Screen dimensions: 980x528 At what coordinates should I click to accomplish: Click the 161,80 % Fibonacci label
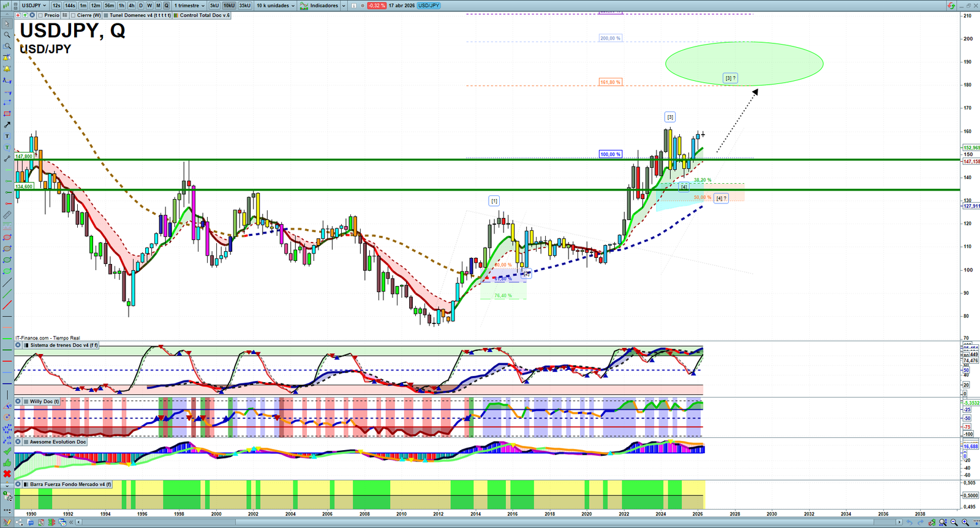611,82
